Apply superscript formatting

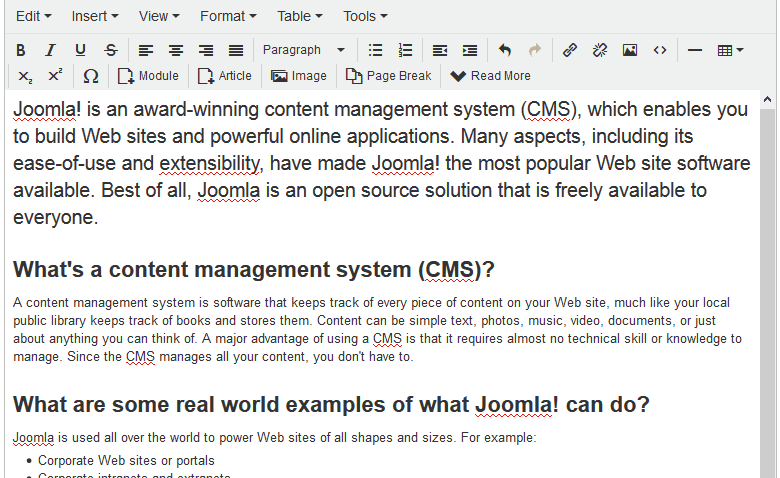tap(55, 76)
